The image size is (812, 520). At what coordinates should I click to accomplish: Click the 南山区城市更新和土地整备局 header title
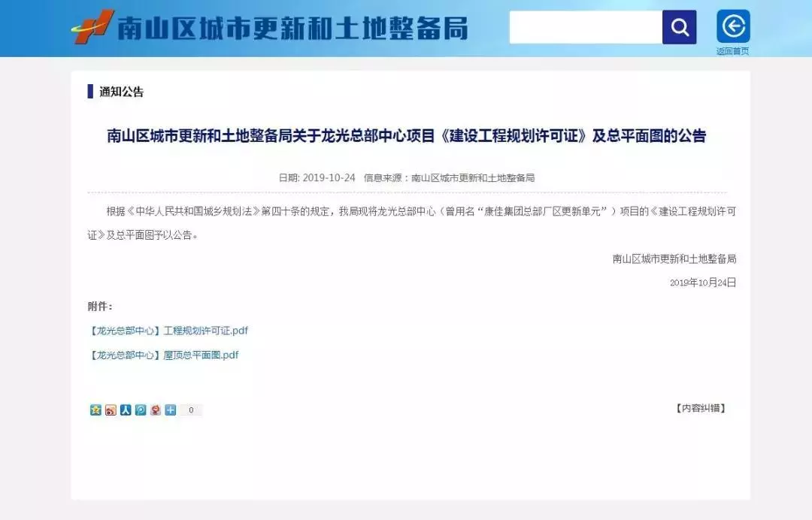tap(292, 29)
